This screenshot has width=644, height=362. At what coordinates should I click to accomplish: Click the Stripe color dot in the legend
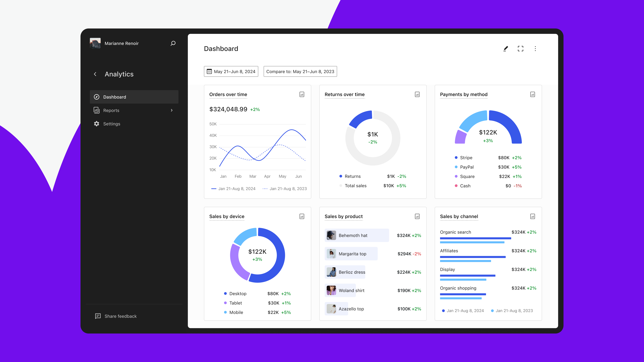[x=456, y=158]
